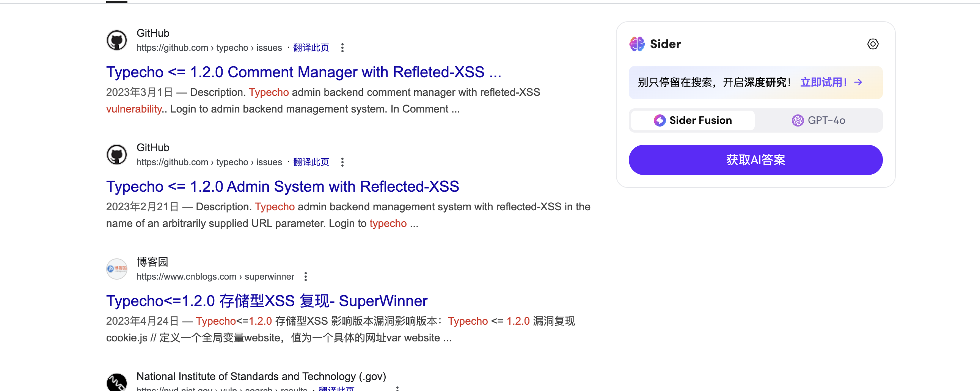Click the banner text 别只停留在搜索
Screen dimensions: 980x391
click(675, 83)
